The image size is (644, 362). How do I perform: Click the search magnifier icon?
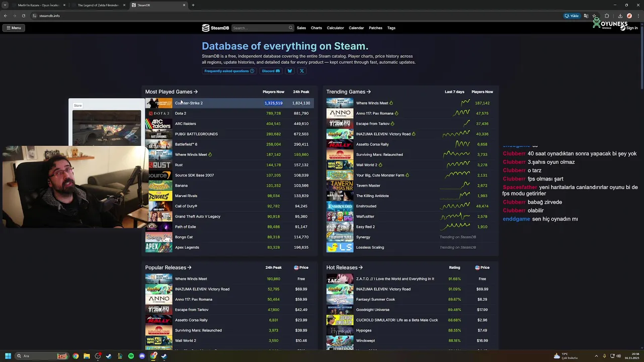[x=290, y=28]
